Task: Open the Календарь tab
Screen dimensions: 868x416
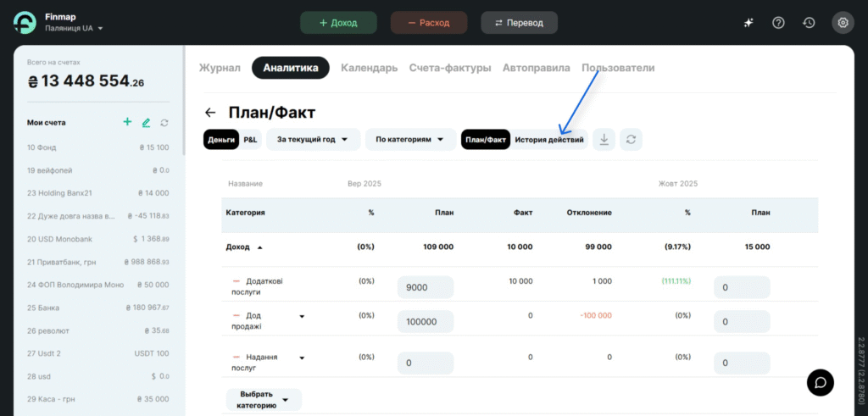Action: coord(369,68)
